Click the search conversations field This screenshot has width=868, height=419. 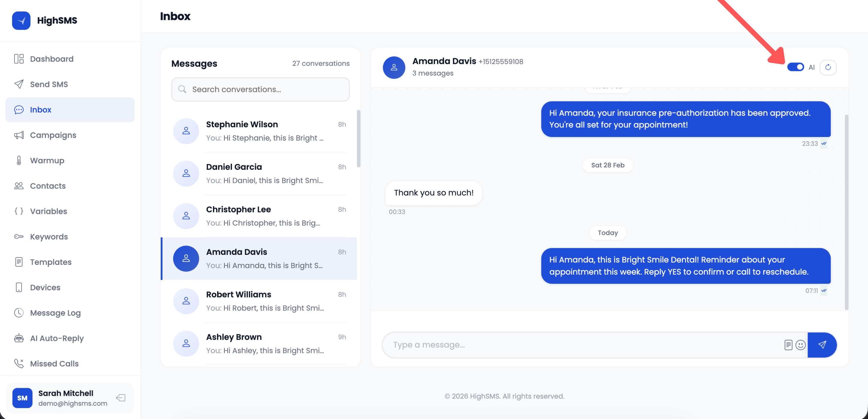click(260, 89)
